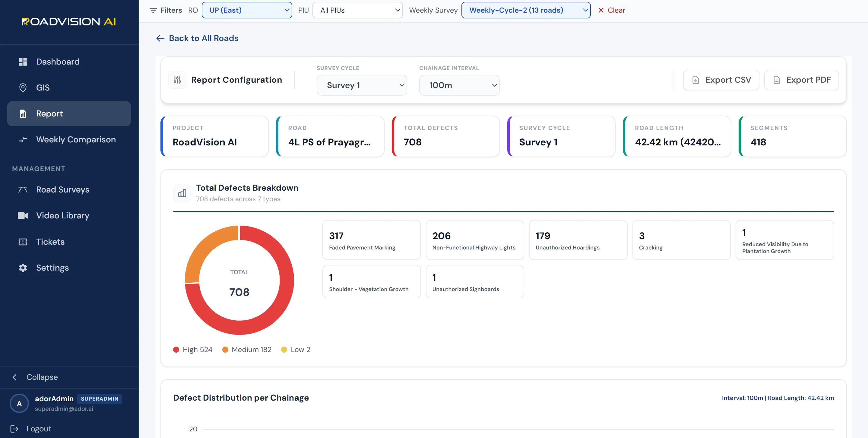
Task: Click the red High 524 legend dot
Action: coord(176,350)
